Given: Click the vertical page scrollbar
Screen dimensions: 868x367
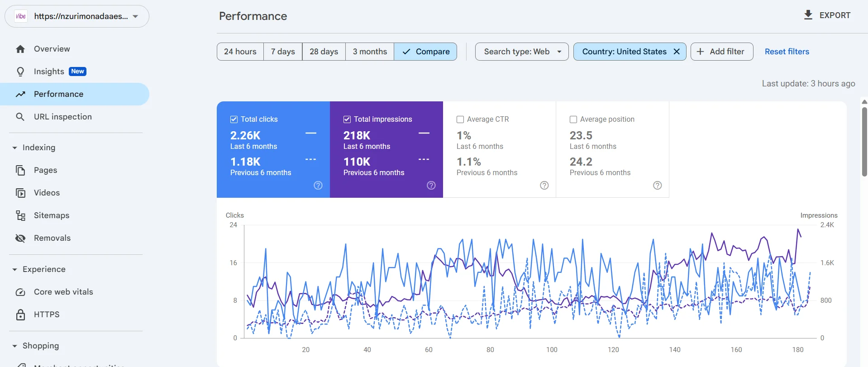Looking at the screenshot, I should [864, 140].
